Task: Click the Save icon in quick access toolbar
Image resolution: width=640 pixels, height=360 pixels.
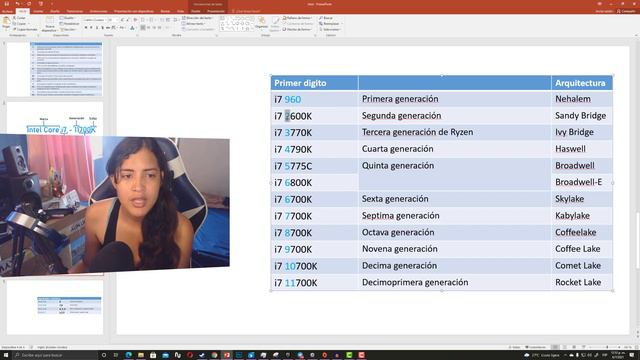Action: pos(7,4)
